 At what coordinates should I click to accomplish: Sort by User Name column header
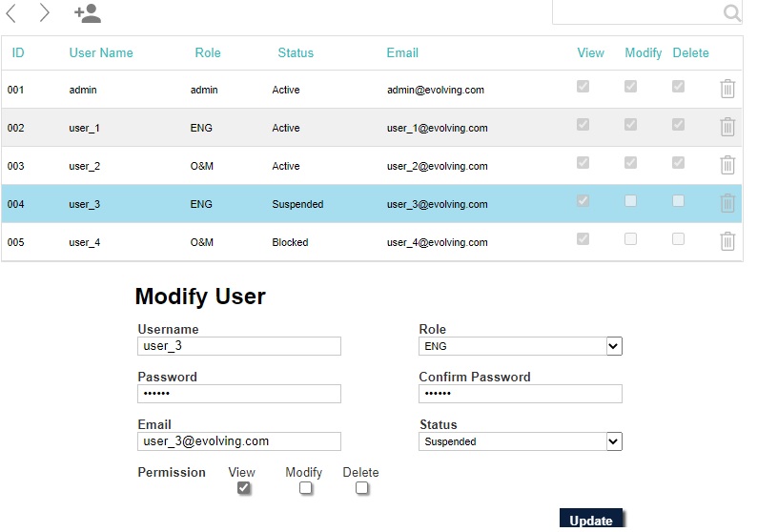pyautogui.click(x=101, y=52)
